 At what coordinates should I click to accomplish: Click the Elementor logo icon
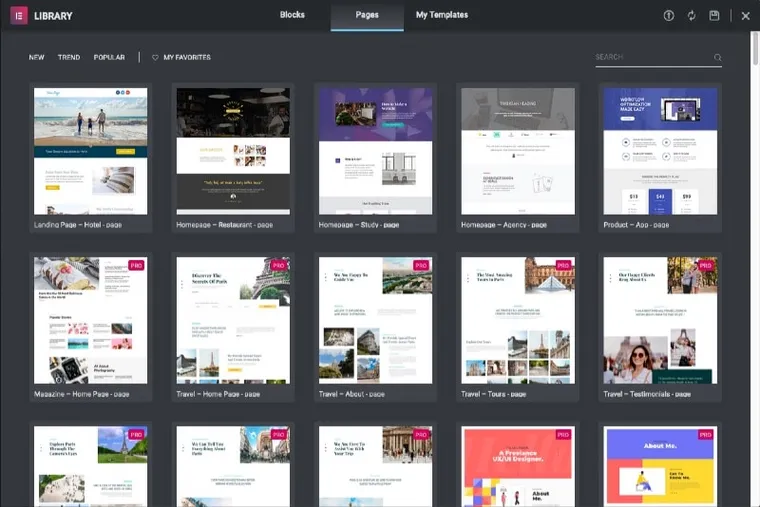pos(19,16)
